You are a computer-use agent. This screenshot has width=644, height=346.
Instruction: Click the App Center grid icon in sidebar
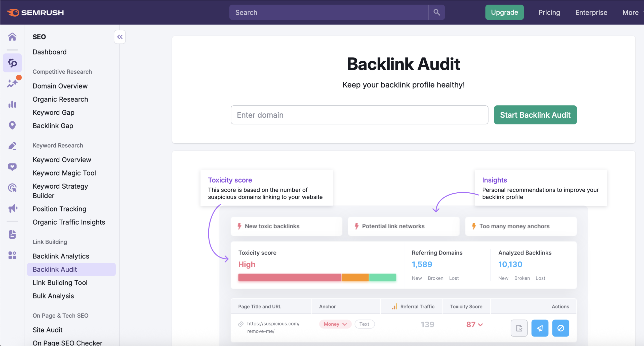[x=12, y=255]
